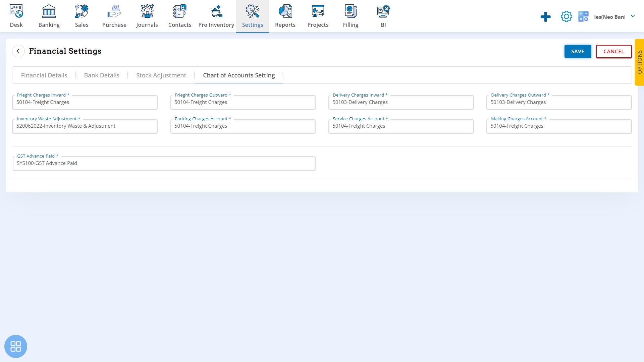Screen dimensions: 644x362
Task: Open the GST Advance Paid input field
Action: pos(164,163)
